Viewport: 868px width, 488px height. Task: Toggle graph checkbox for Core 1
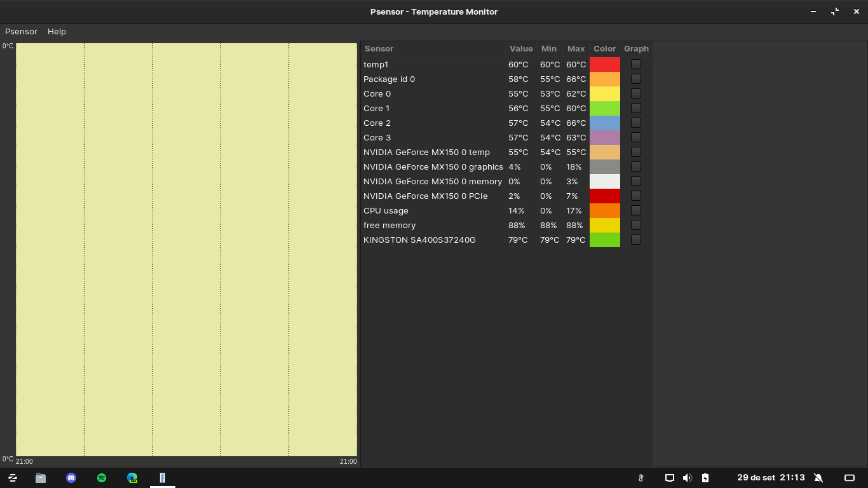point(636,108)
